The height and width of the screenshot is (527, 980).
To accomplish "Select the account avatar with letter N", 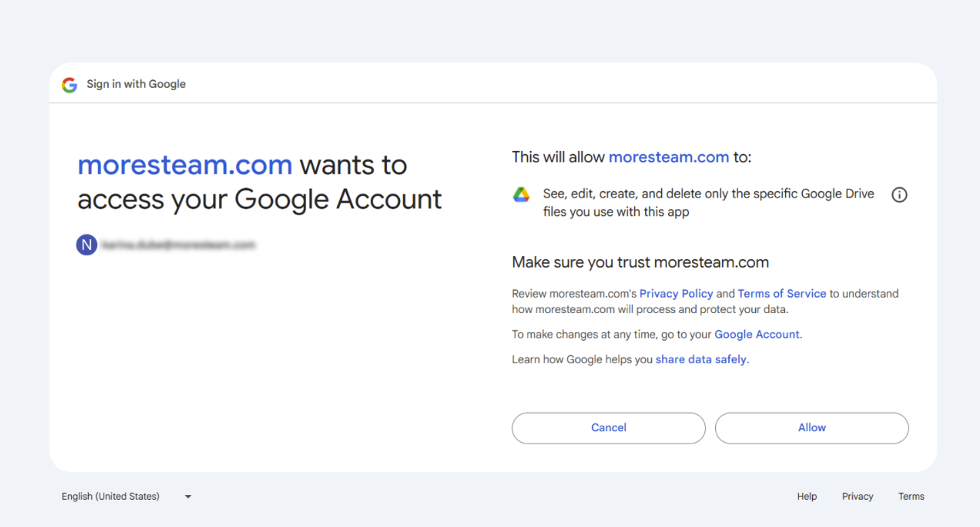I will pyautogui.click(x=86, y=244).
